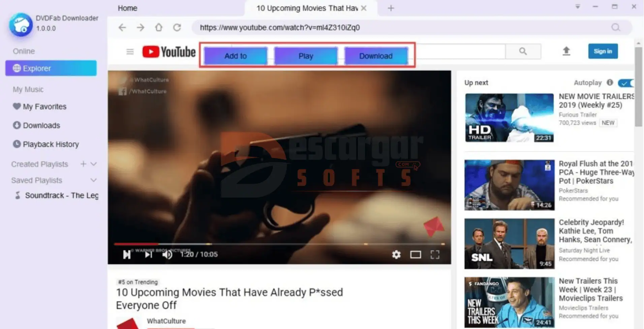Pause the playing video
This screenshot has height=329, width=644.
click(127, 255)
